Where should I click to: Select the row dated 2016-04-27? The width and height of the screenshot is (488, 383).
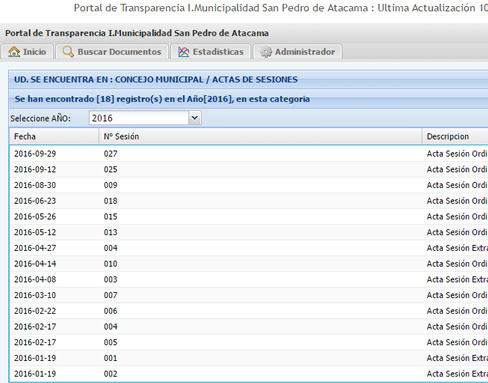[249, 248]
